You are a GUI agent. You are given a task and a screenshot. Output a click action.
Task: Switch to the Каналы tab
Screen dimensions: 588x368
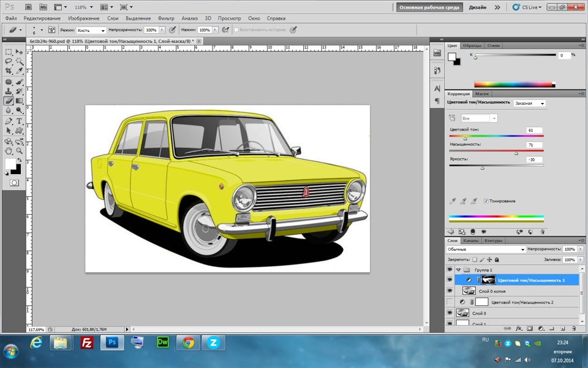pos(470,240)
